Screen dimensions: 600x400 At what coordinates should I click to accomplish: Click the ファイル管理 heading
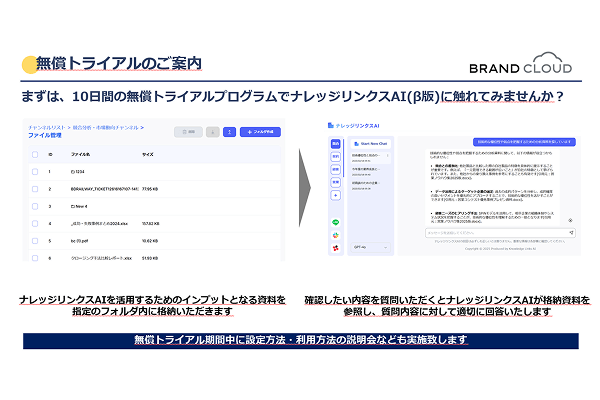pyautogui.click(x=45, y=135)
